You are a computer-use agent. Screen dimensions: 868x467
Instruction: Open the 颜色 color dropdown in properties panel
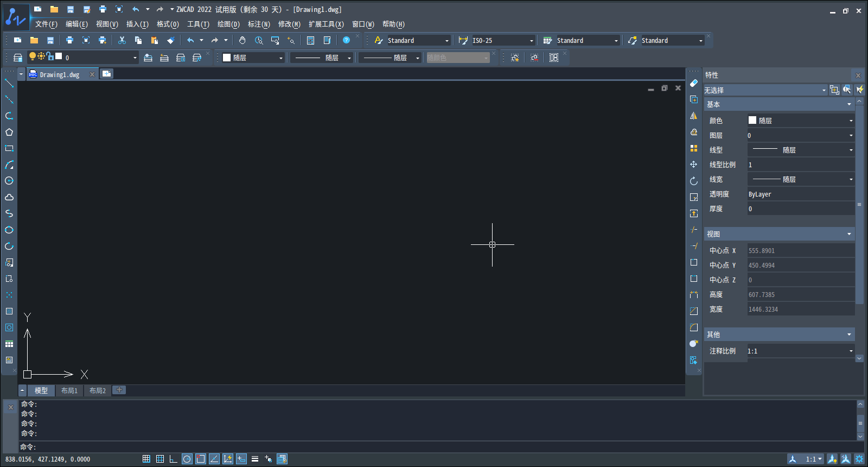(851, 121)
